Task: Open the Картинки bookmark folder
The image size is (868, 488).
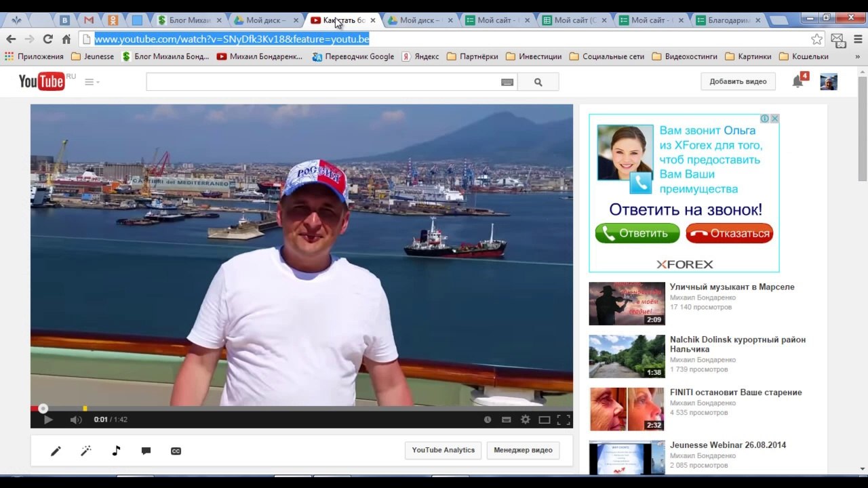Action: click(749, 57)
